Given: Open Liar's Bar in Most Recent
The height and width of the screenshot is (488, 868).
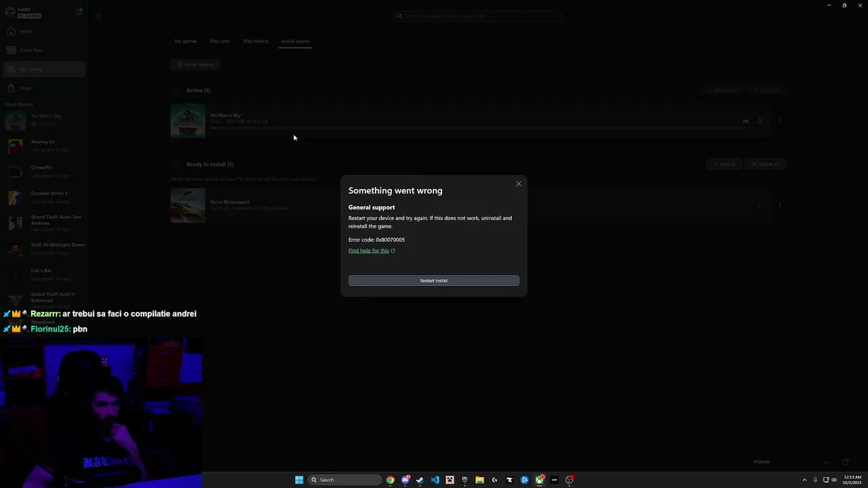Looking at the screenshot, I should click(43, 274).
